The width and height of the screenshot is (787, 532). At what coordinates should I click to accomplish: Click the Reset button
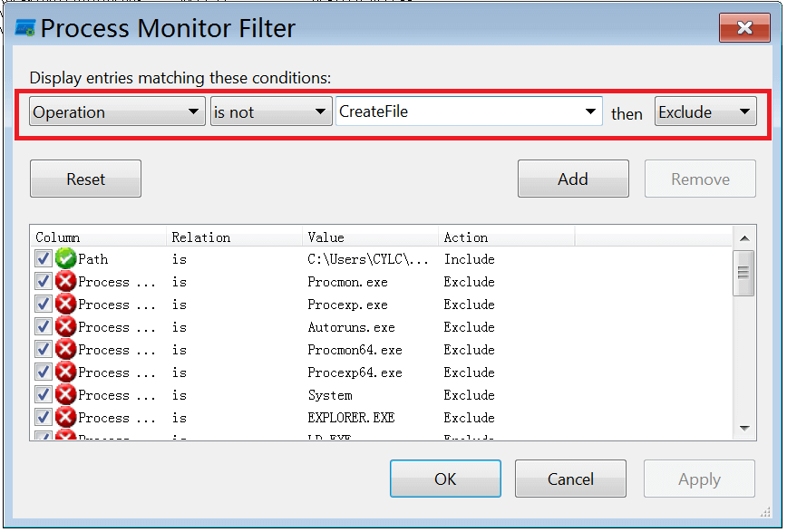coord(85,179)
